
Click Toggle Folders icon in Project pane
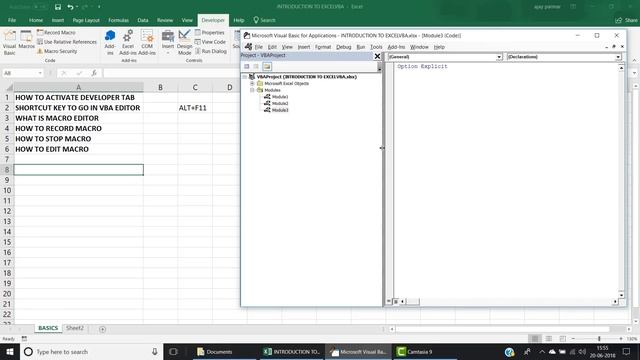(x=267, y=66)
